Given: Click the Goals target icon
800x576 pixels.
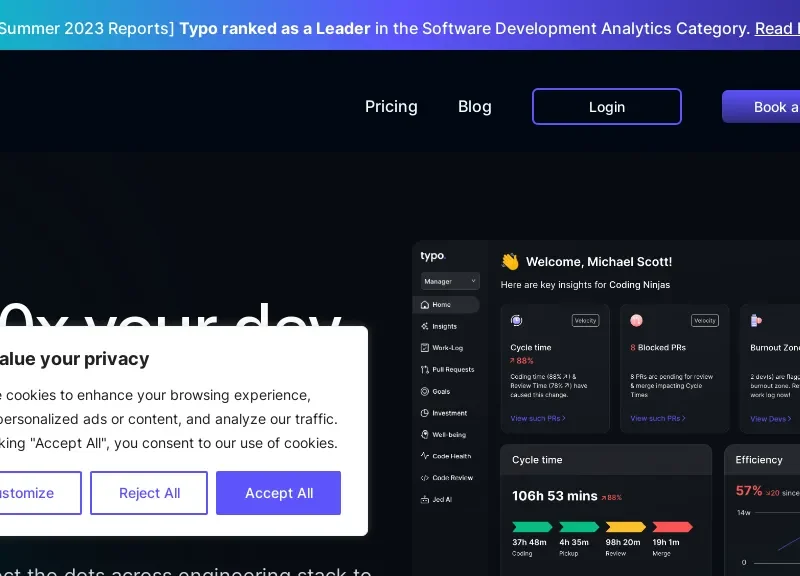Looking at the screenshot, I should tap(425, 391).
